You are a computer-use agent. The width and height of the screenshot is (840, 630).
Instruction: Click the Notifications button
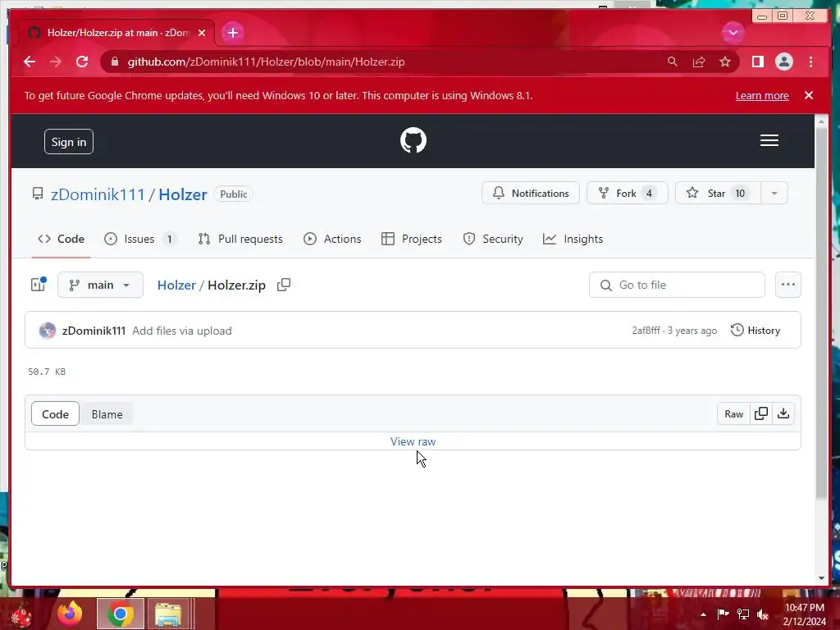[531, 193]
